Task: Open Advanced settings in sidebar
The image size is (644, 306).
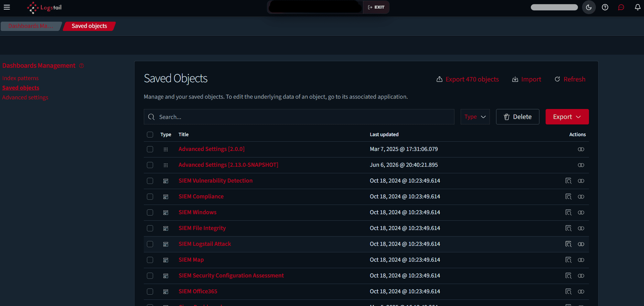Action: tap(25, 97)
